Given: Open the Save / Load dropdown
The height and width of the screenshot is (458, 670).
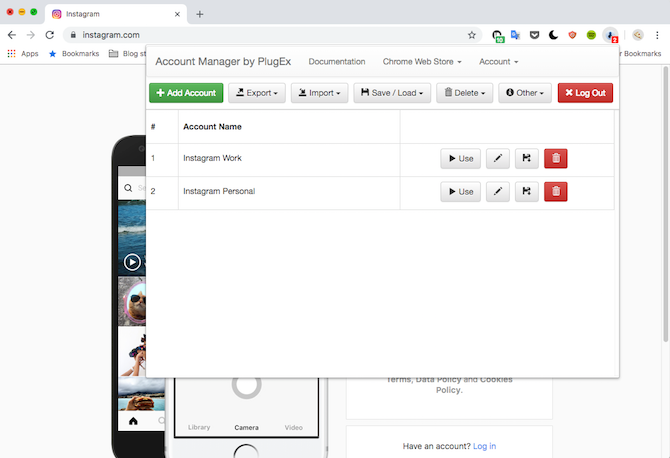Looking at the screenshot, I should click(392, 93).
